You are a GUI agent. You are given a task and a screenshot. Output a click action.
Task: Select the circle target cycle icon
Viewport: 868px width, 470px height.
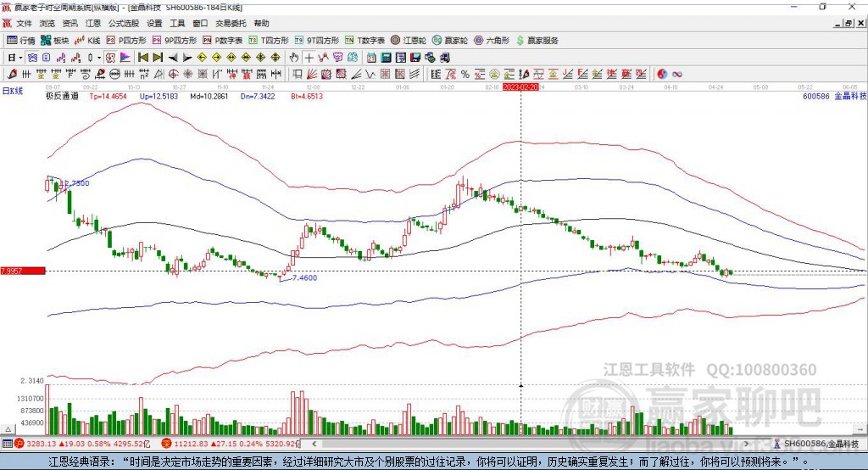coord(173,75)
